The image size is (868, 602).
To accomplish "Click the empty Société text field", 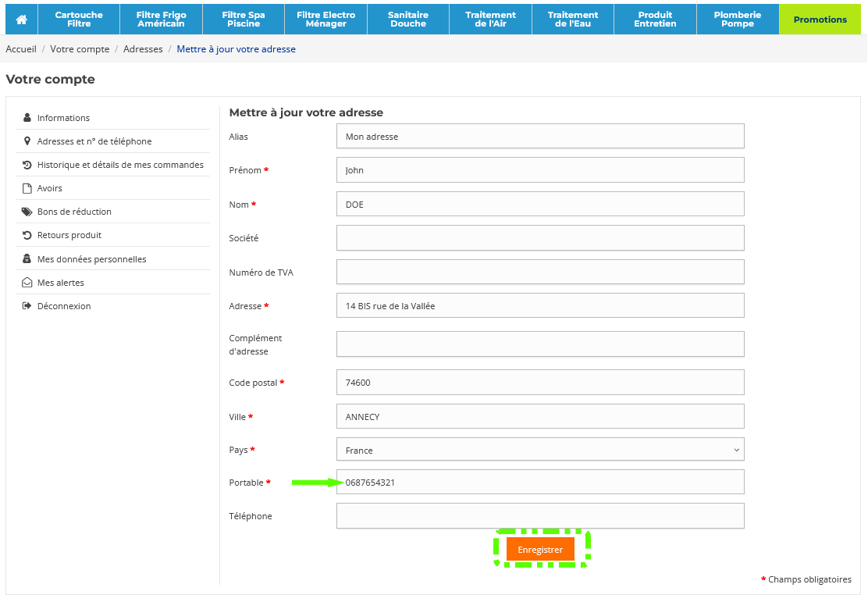I will 540,238.
